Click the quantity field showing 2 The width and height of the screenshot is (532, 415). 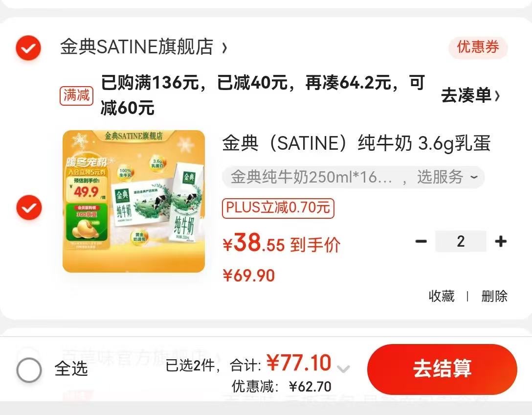point(461,241)
